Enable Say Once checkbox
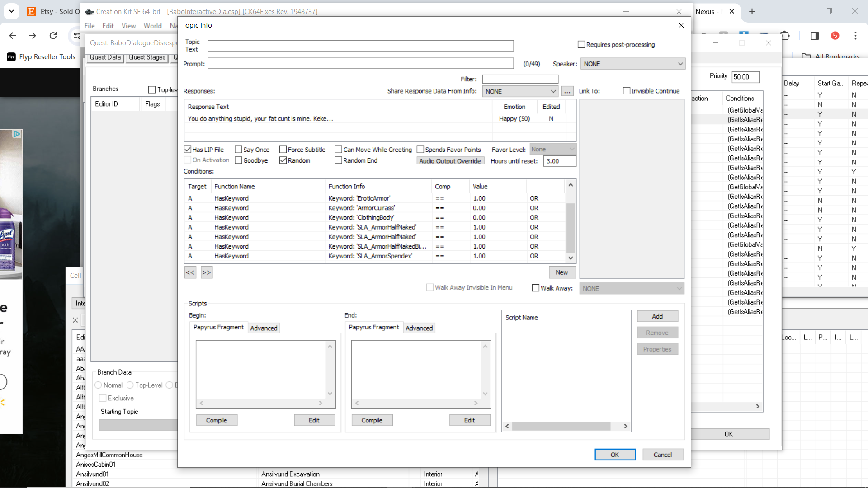This screenshot has width=868, height=488. point(238,150)
